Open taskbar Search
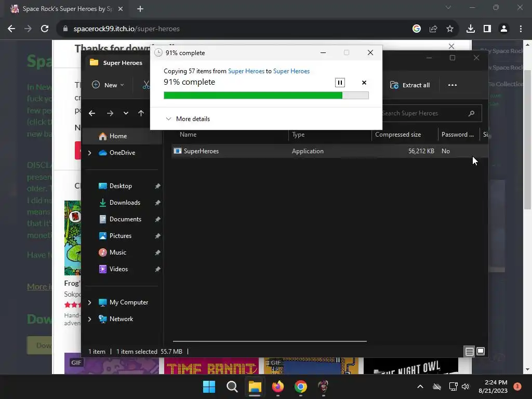The width and height of the screenshot is (532, 399). point(232,387)
